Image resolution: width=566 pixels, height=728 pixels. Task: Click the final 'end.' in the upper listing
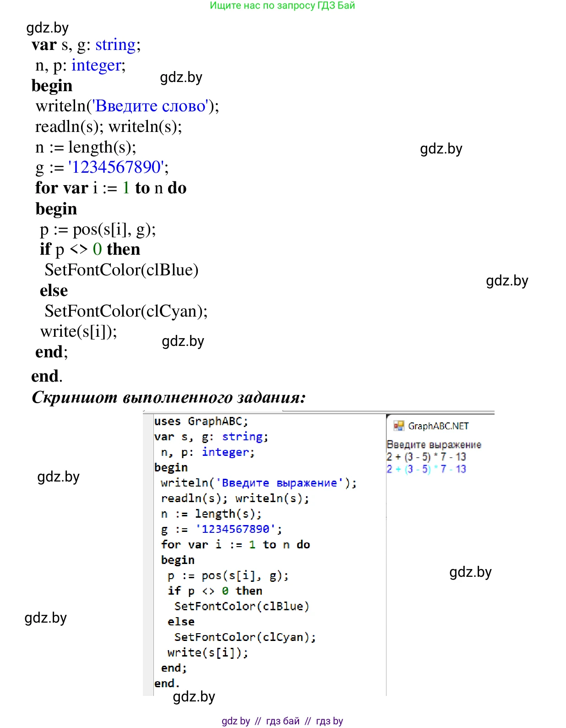[46, 376]
